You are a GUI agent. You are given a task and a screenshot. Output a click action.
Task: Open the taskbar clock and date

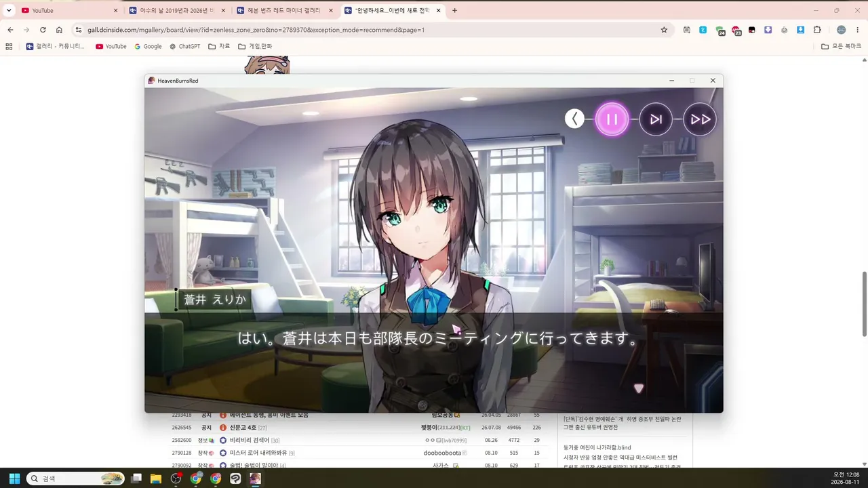pos(846,479)
